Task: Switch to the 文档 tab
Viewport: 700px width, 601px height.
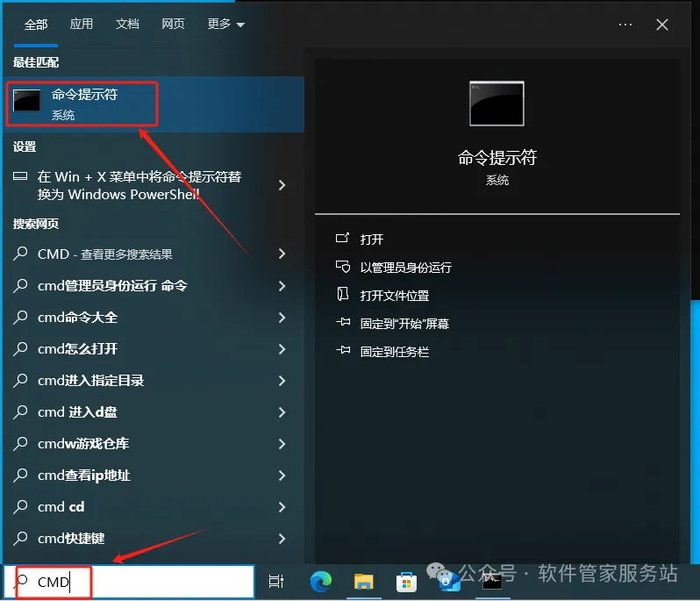Action: pos(127,24)
